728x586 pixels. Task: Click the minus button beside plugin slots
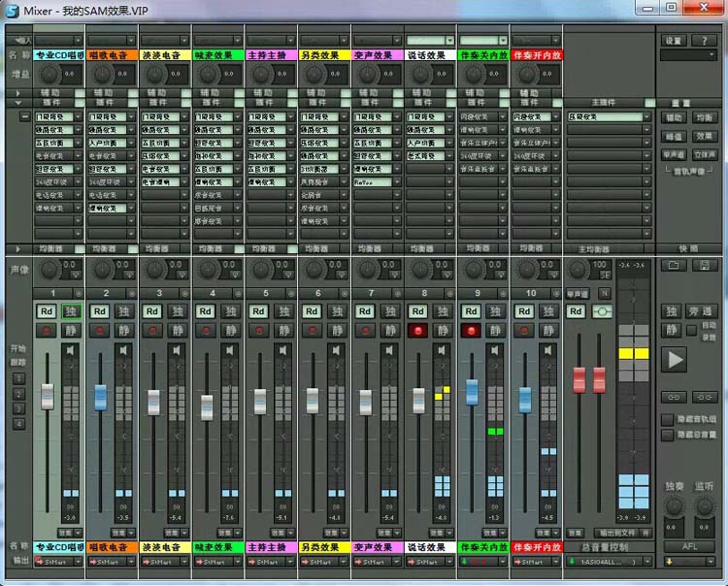25,117
